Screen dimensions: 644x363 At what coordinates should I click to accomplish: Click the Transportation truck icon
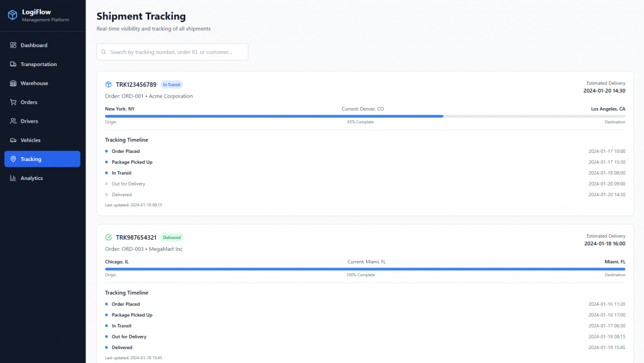[13, 64]
